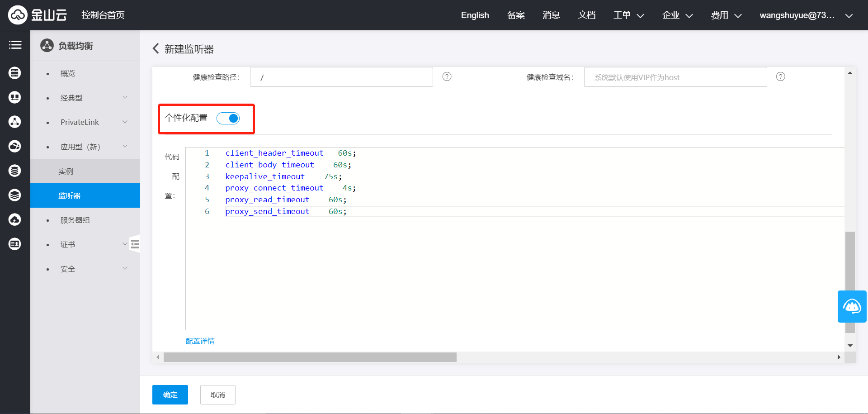The height and width of the screenshot is (414, 868).
Task: Open the floating blue cloud assistant icon
Action: tap(852, 307)
